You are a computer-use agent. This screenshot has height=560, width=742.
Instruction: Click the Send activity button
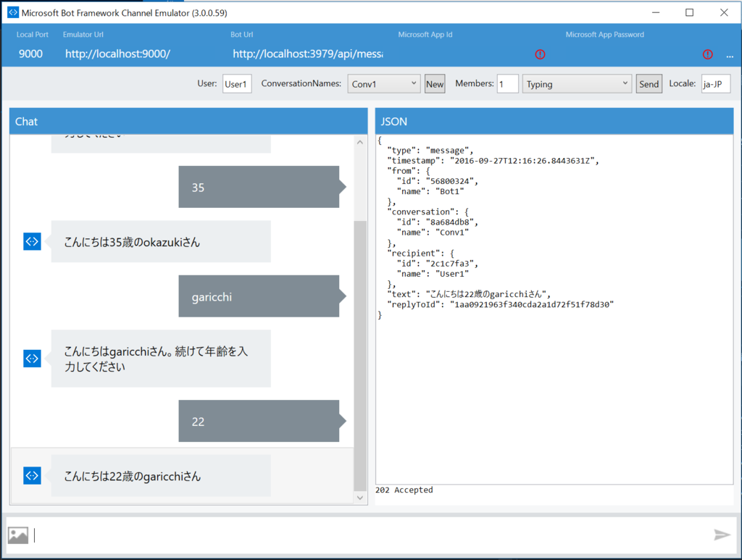649,84
